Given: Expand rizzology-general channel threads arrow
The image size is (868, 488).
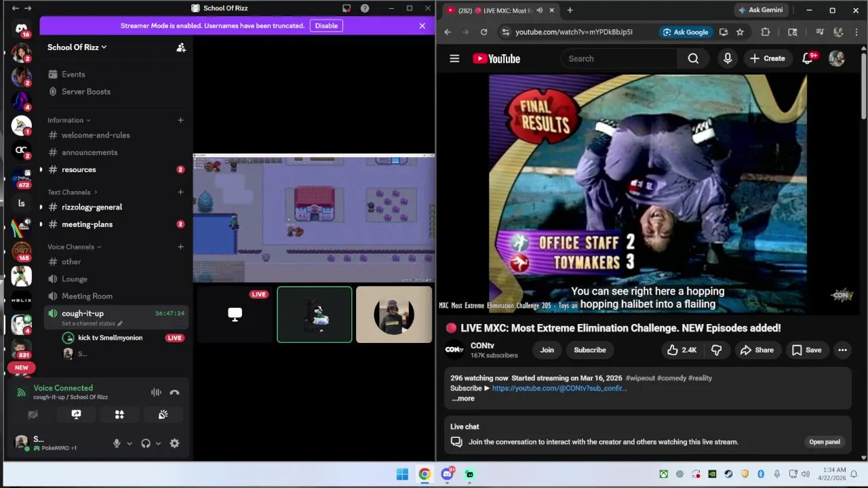Looking at the screenshot, I should pyautogui.click(x=41, y=207).
